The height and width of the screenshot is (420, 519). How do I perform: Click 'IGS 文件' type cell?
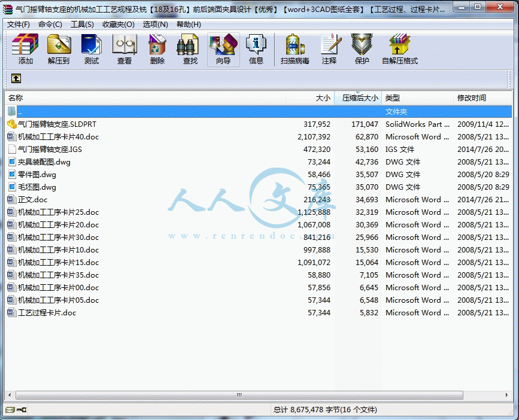(399, 150)
